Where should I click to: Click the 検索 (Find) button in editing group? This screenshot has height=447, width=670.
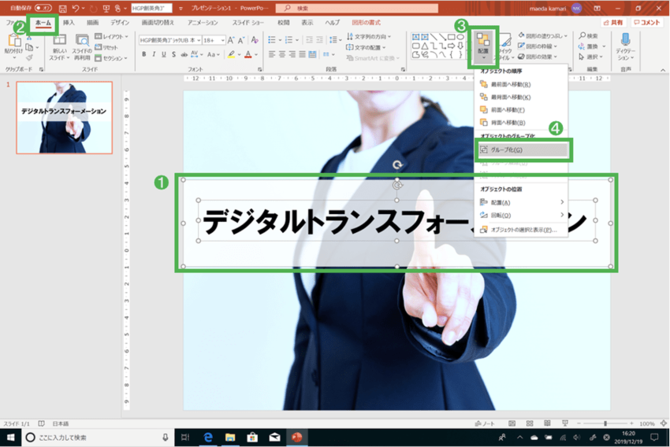pyautogui.click(x=588, y=35)
